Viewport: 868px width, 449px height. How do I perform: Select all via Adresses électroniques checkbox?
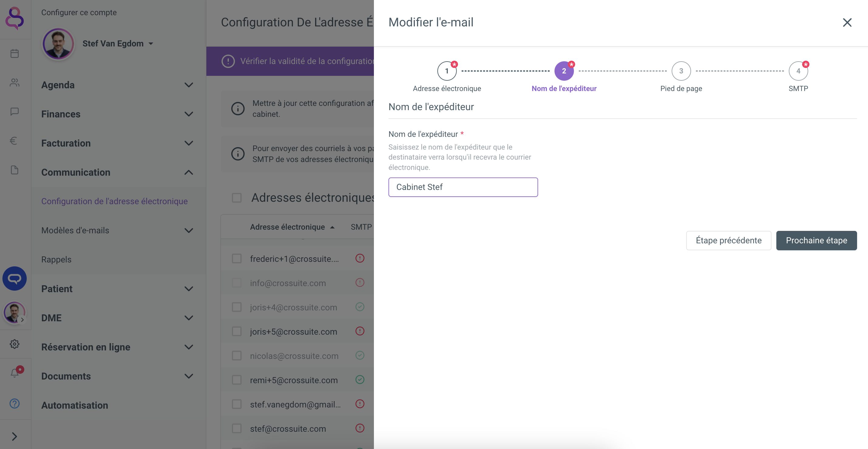(x=236, y=198)
